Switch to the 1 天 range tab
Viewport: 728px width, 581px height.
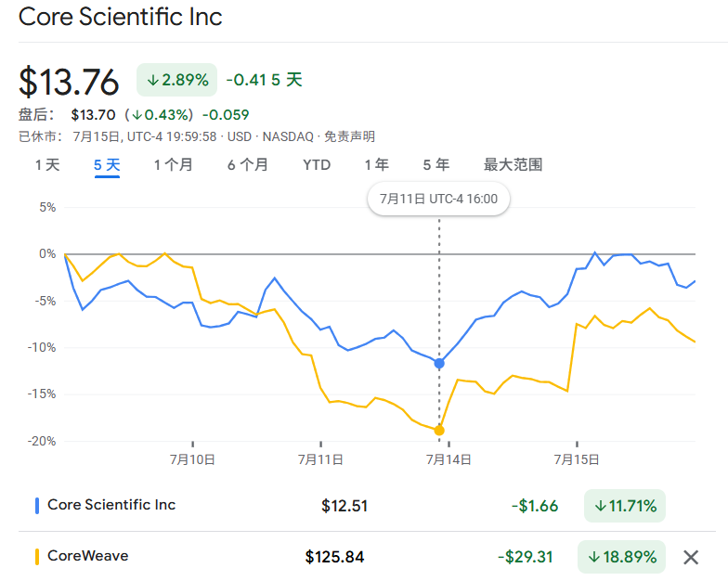[x=47, y=165]
